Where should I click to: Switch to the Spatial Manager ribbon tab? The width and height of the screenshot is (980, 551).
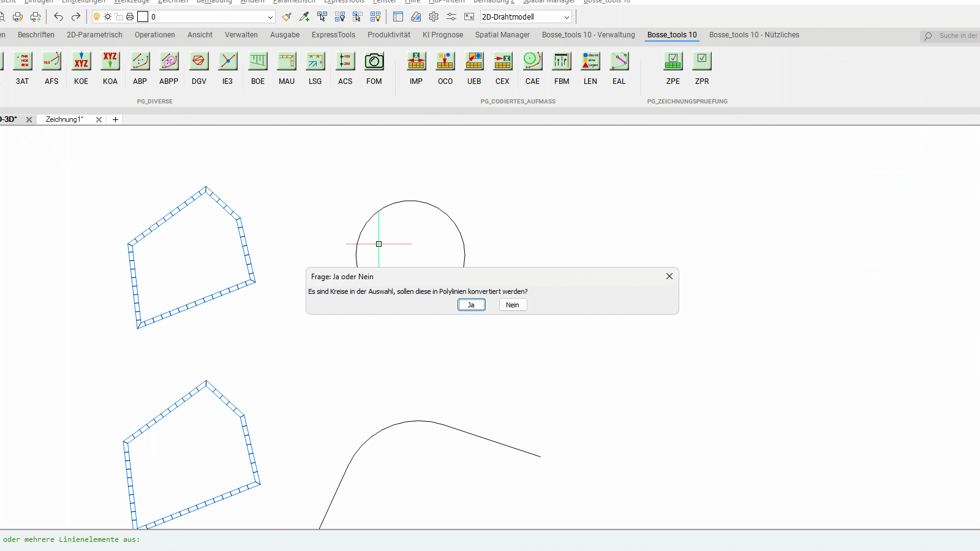click(x=502, y=35)
